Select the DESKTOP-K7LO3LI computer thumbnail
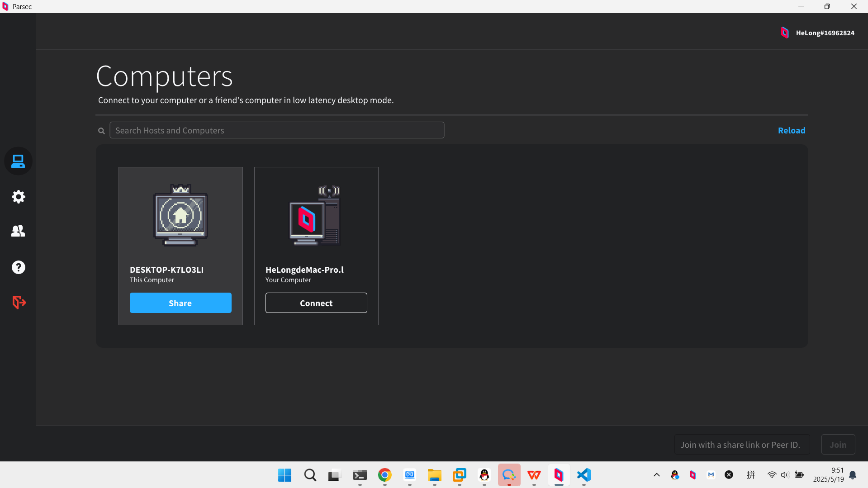Viewport: 868px width, 488px height. point(180,215)
